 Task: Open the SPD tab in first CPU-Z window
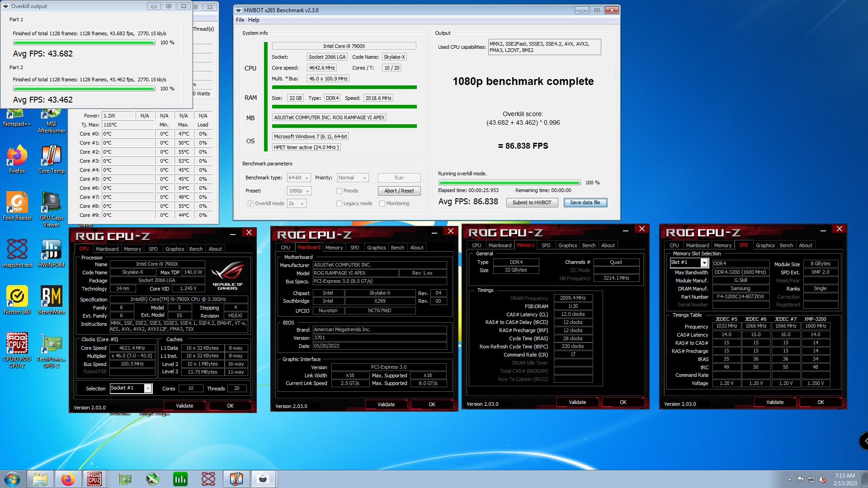tap(153, 249)
